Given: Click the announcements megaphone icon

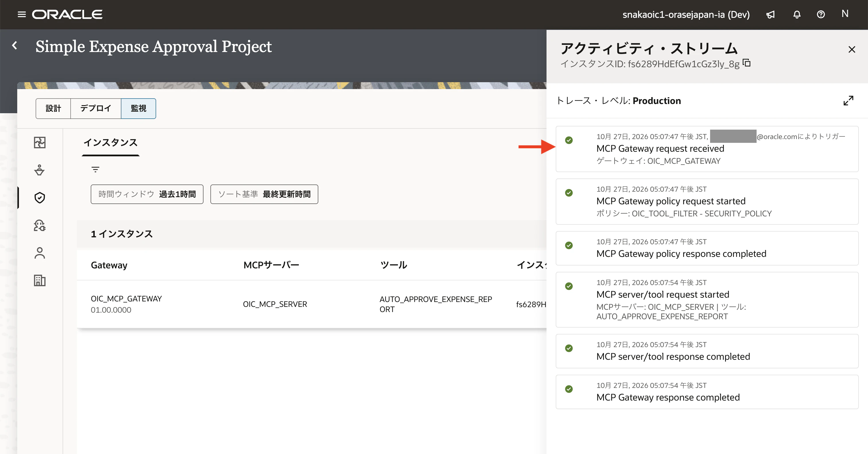Looking at the screenshot, I should (x=771, y=14).
